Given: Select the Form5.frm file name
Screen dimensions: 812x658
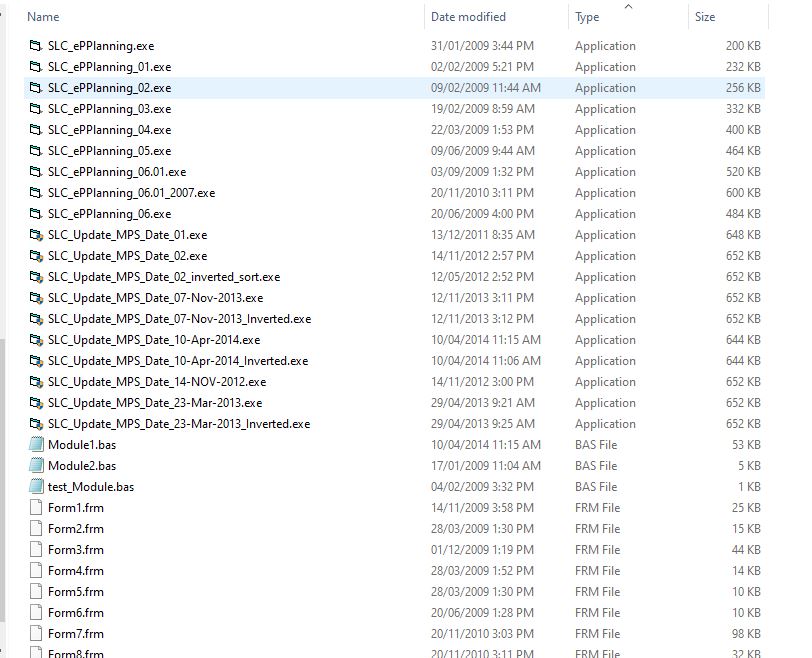Looking at the screenshot, I should coord(76,592).
